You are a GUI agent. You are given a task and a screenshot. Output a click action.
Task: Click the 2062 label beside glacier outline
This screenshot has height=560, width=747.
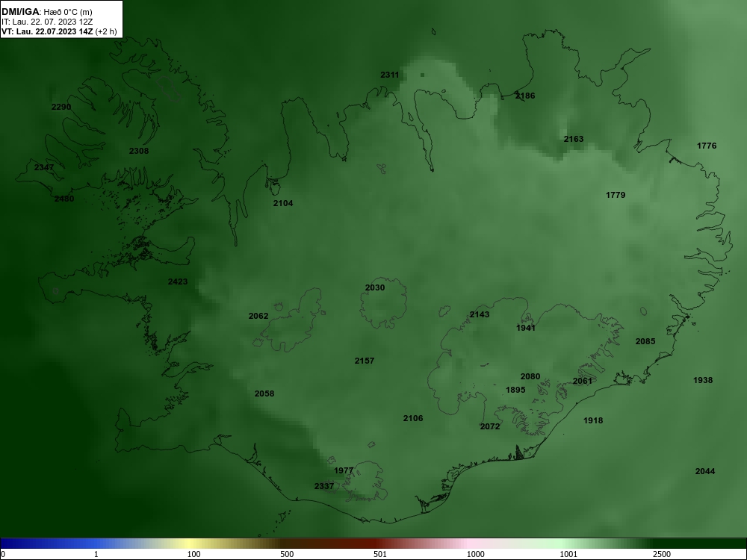coord(258,316)
